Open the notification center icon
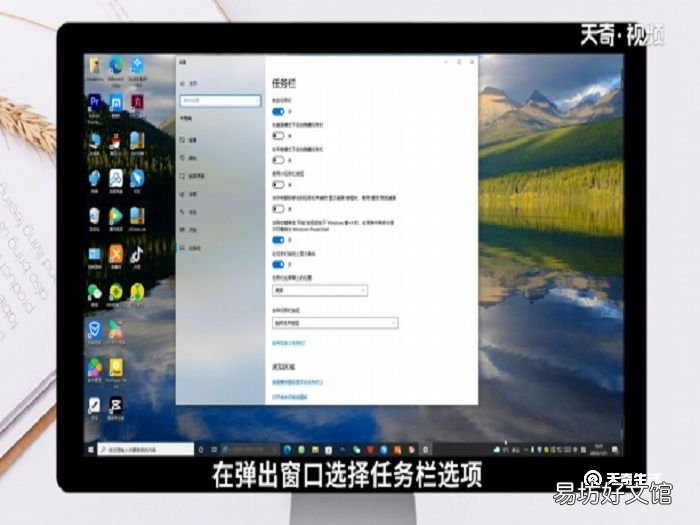Image resolution: width=700 pixels, height=525 pixels. (x=615, y=450)
